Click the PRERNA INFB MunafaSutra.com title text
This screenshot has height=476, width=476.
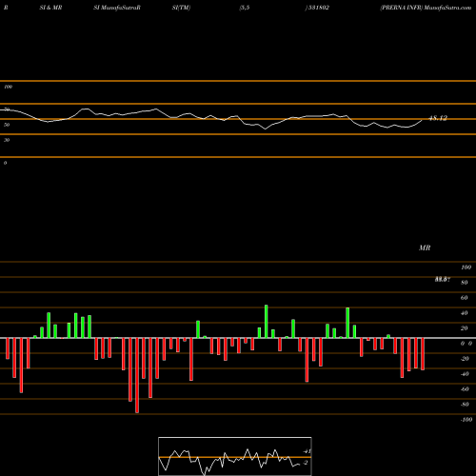[x=426, y=8]
